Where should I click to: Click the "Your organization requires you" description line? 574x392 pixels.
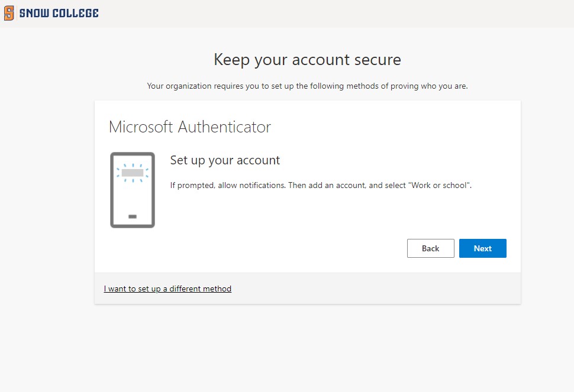click(x=307, y=86)
